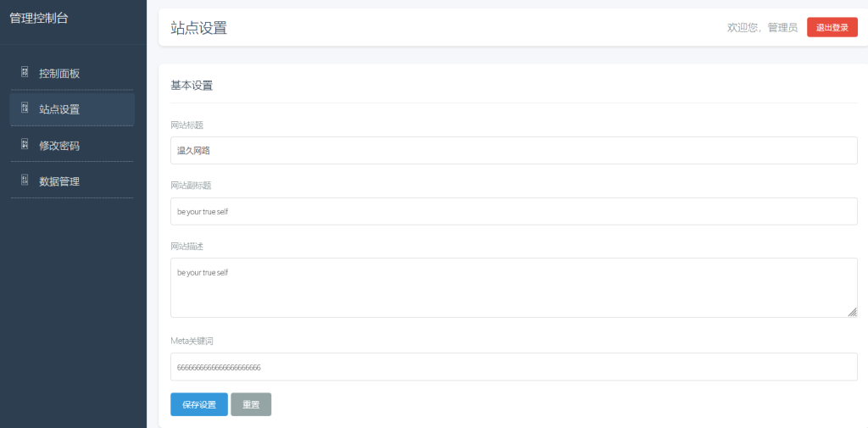868x428 pixels.
Task: Click the icon beside 修改密码
Action: pyautogui.click(x=25, y=144)
